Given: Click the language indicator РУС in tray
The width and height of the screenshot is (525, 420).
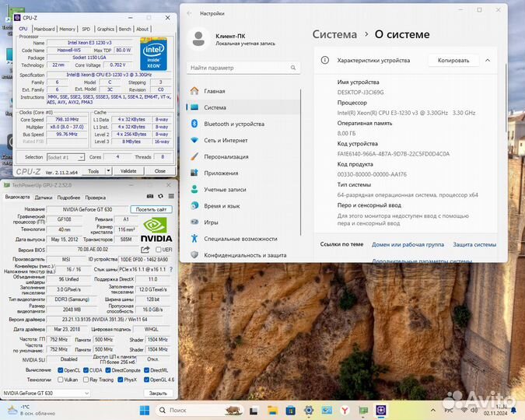Looking at the screenshot, I should [x=449, y=411].
